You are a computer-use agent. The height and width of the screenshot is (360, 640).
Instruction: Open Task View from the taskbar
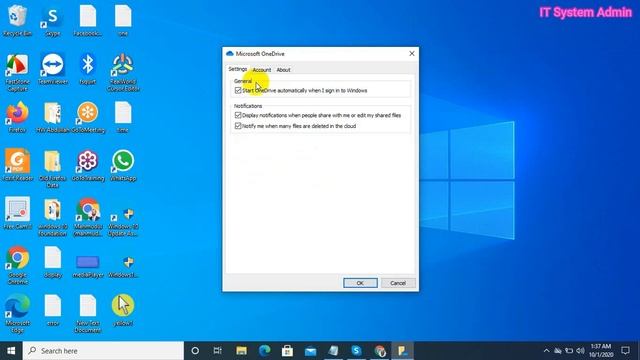point(218,351)
